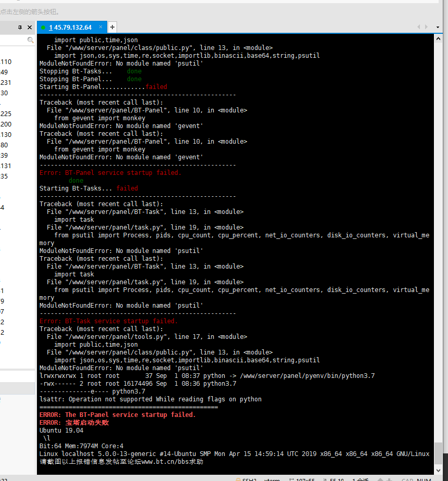The height and width of the screenshot is (481, 448).
Task: Select session entry ending in 80
Action: [x=4, y=145]
